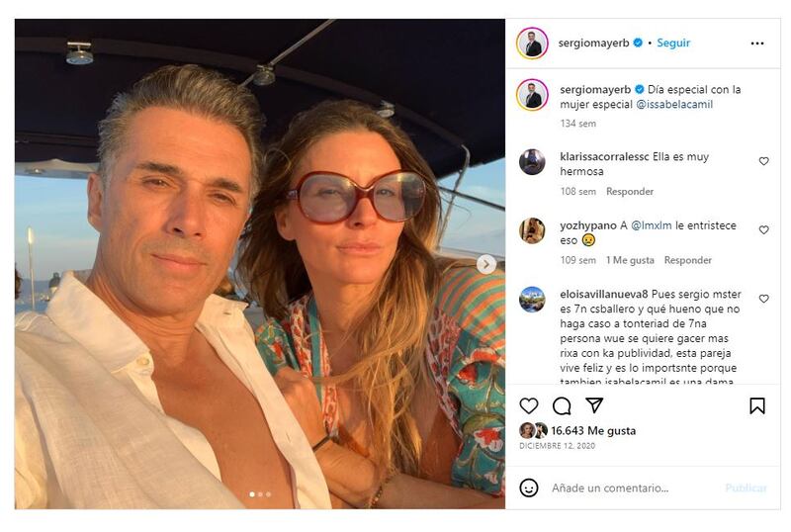This screenshot has height=532, width=791.
Task: Select the carousel pagination dots
Action: coord(260,494)
